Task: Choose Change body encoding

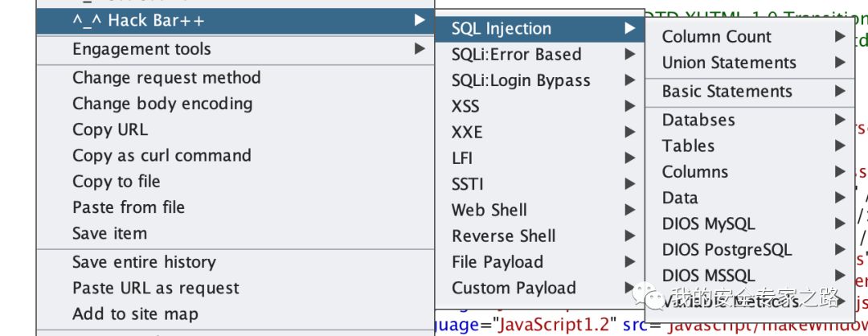Action: pyautogui.click(x=235, y=104)
